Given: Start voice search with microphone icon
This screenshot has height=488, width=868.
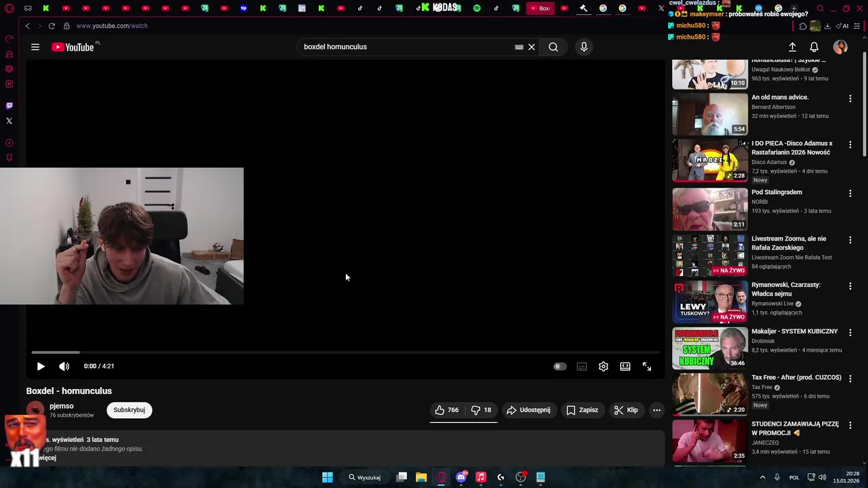Looking at the screenshot, I should [x=584, y=47].
